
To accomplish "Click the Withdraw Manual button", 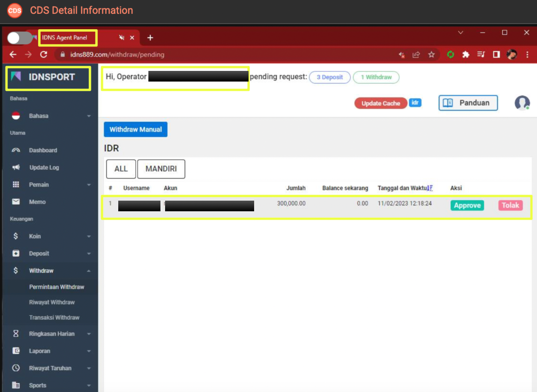I will pos(135,130).
